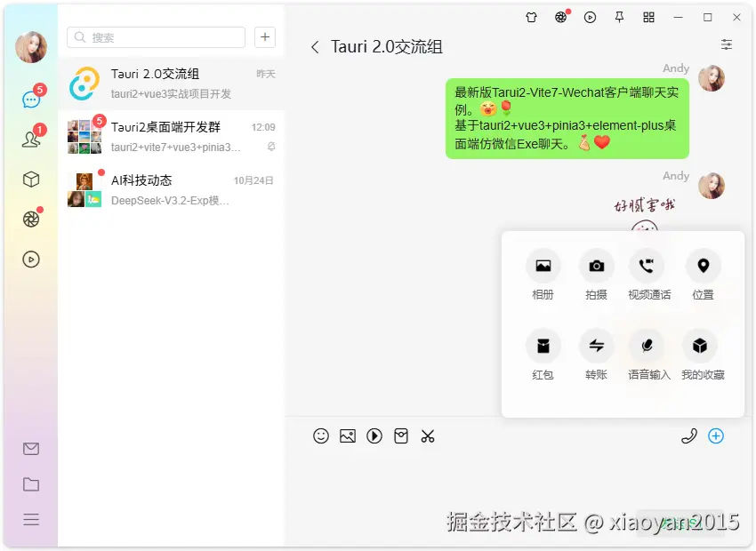756x551 pixels.
Task: Send a Red Packet (红包) from the attachment menu
Action: point(543,347)
